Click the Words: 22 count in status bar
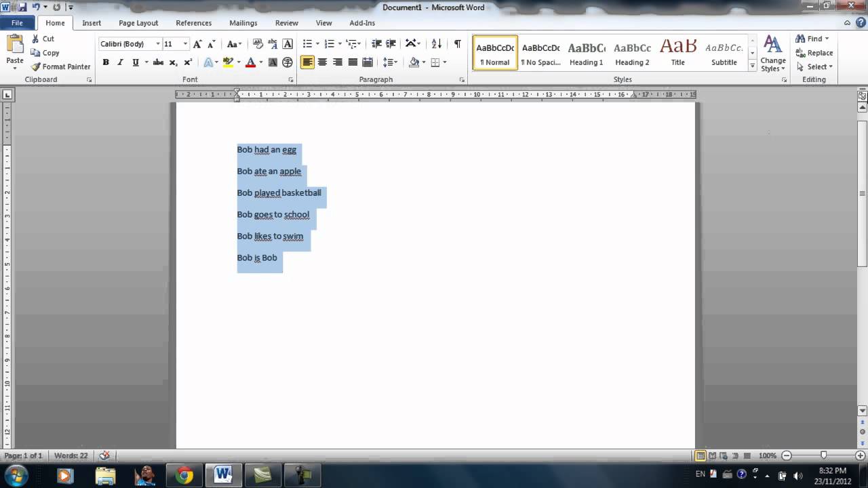The width and height of the screenshot is (868, 488). click(71, 455)
